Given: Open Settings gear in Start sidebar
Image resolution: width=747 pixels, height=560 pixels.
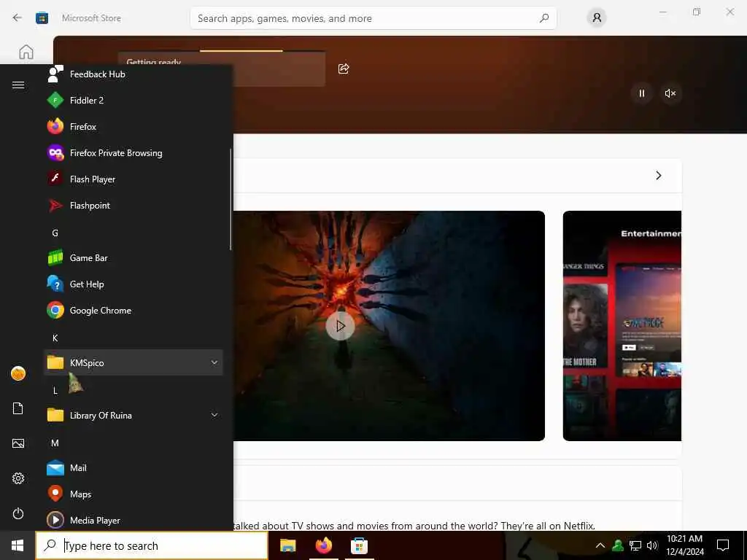Looking at the screenshot, I should [18, 478].
